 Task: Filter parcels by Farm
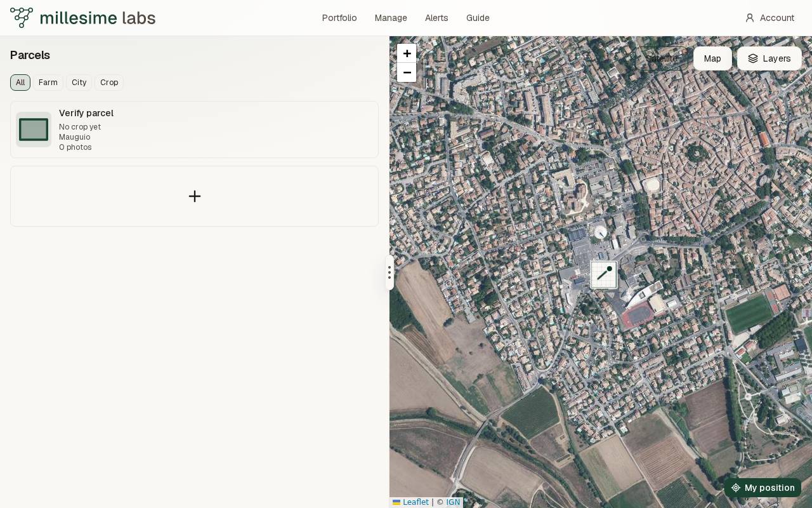(48, 83)
